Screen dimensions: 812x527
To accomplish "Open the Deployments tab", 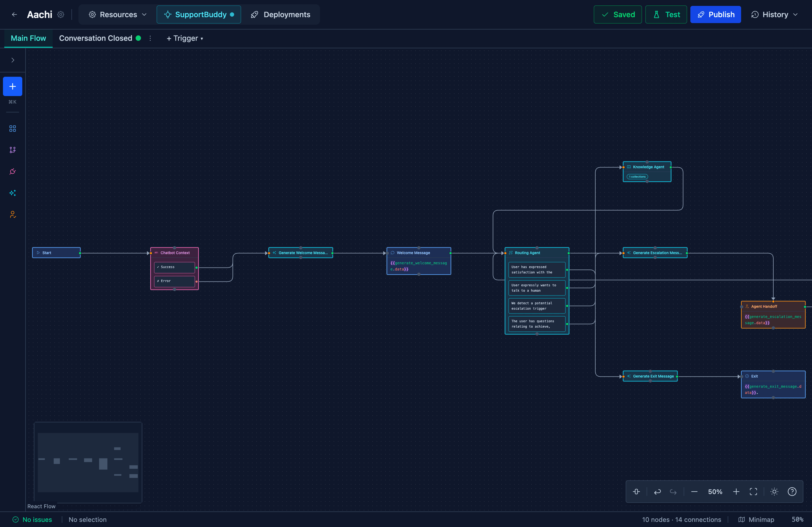I will tap(280, 15).
